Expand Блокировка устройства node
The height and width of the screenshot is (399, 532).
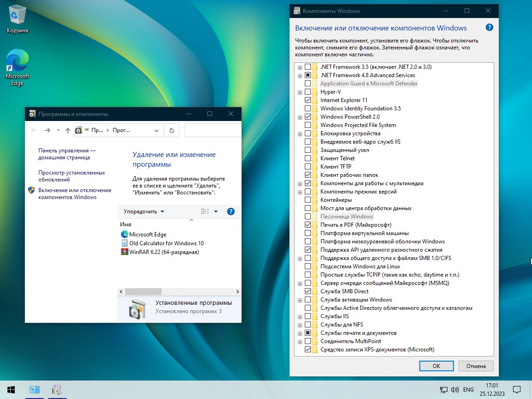coord(300,133)
